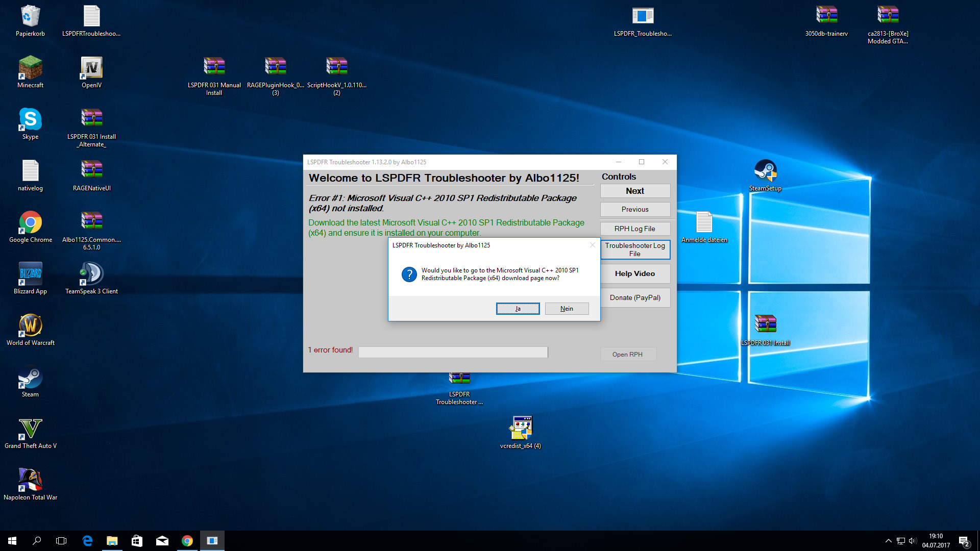Screen dimensions: 980x551
Task: Select the TeamSpeak 3 Client icon
Action: [x=91, y=274]
